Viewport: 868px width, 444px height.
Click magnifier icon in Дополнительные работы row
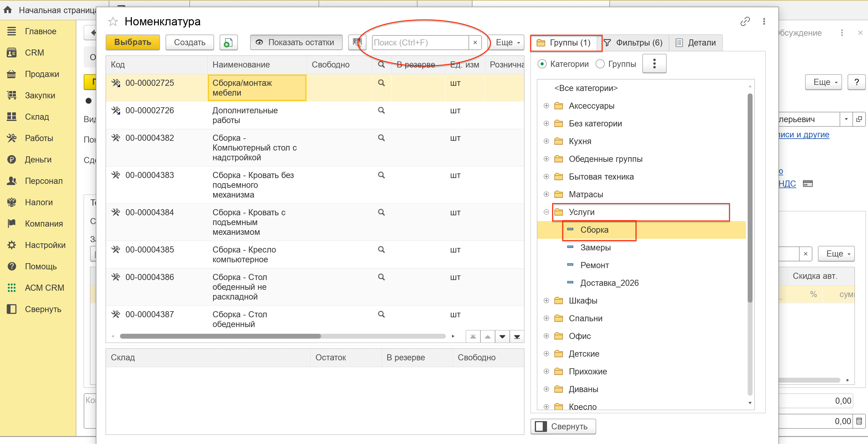click(381, 111)
